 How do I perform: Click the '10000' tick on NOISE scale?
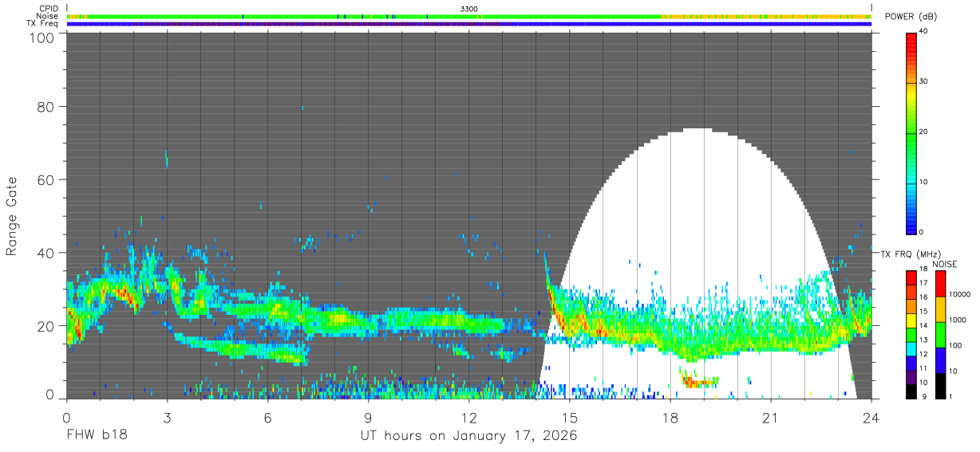click(x=960, y=296)
